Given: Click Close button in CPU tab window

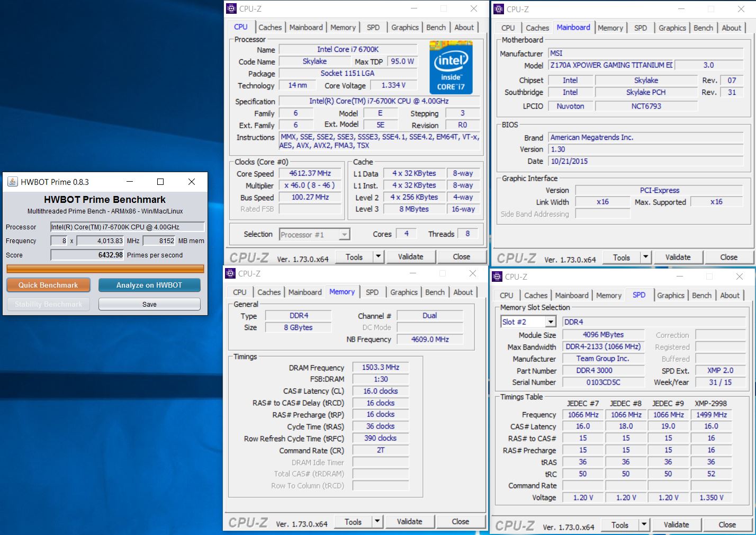Looking at the screenshot, I should click(x=462, y=257).
